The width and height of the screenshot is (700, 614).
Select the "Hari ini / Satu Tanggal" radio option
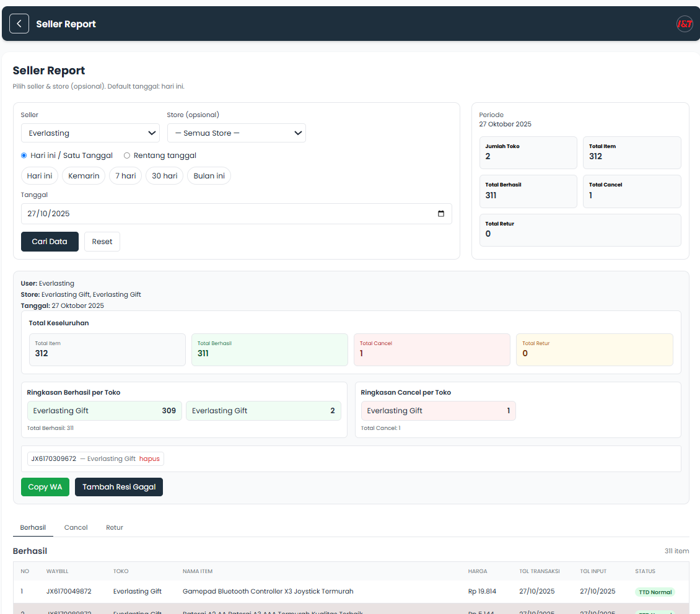pos(23,156)
